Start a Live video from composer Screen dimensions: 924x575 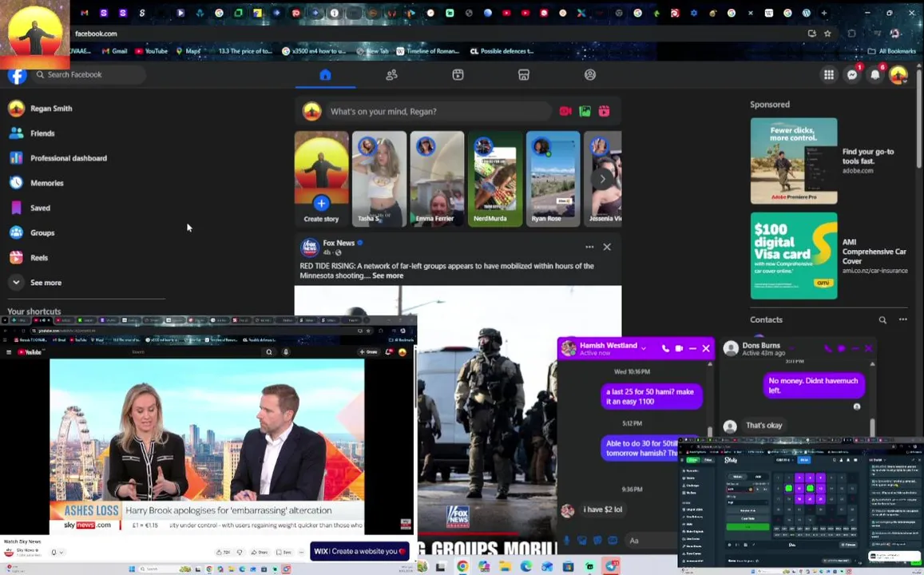(565, 111)
